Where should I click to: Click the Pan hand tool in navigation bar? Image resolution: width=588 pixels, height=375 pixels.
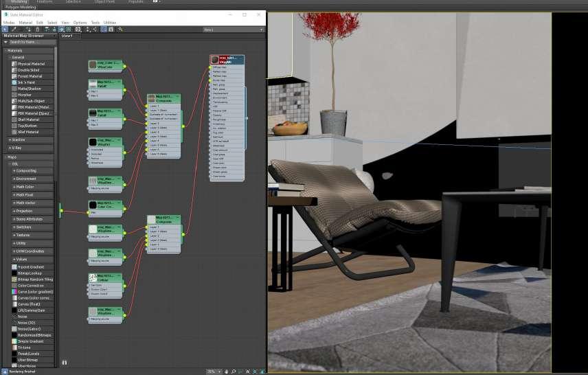click(x=226, y=372)
